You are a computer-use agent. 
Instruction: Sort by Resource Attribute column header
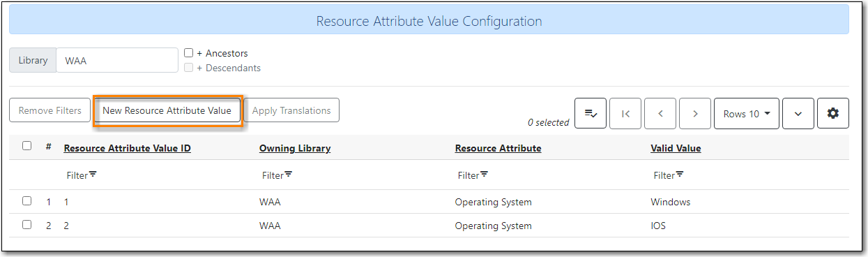pos(498,148)
